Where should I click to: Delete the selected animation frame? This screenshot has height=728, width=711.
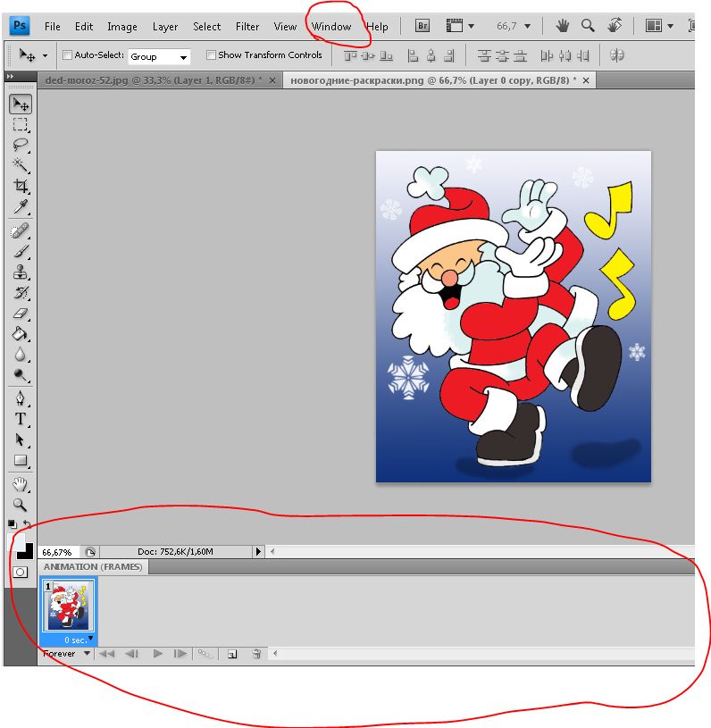click(x=256, y=654)
